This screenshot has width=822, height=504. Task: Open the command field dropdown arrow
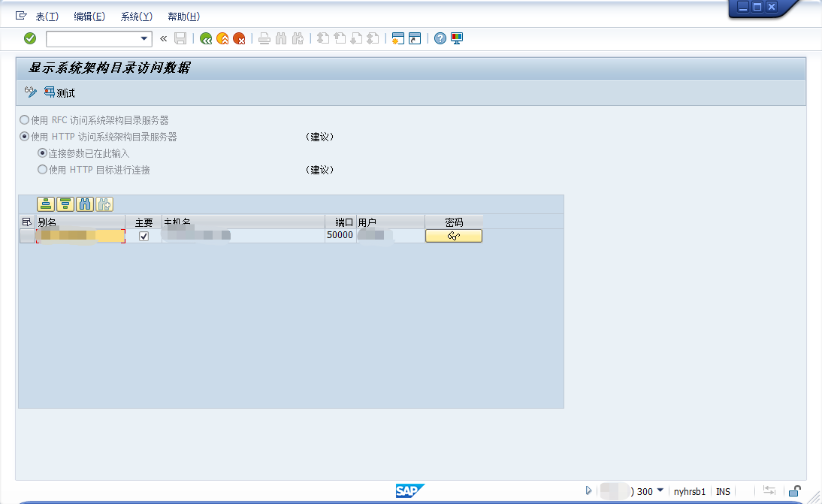[x=144, y=38]
